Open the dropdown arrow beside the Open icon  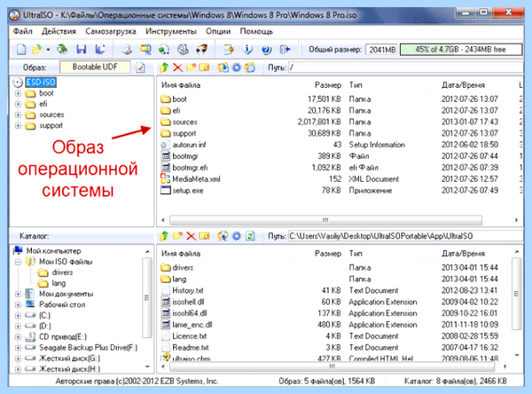48,50
